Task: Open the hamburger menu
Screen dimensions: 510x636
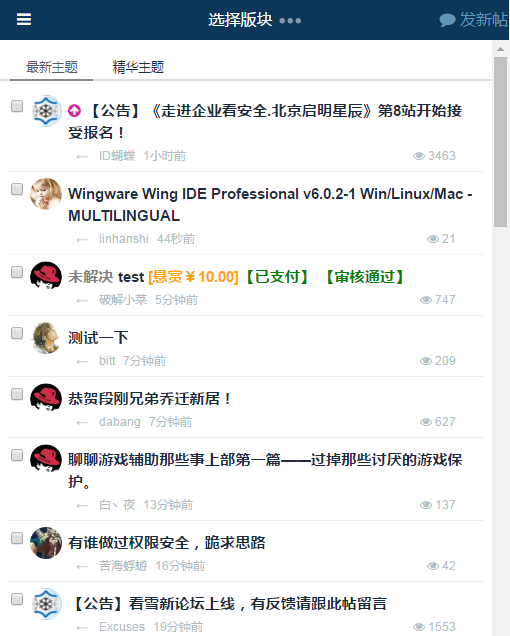Action: point(24,19)
